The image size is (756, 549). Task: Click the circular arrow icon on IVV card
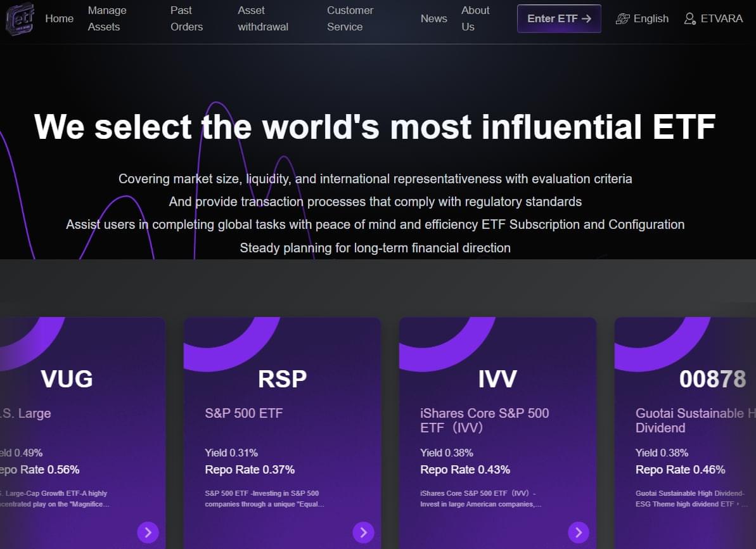pos(579,533)
